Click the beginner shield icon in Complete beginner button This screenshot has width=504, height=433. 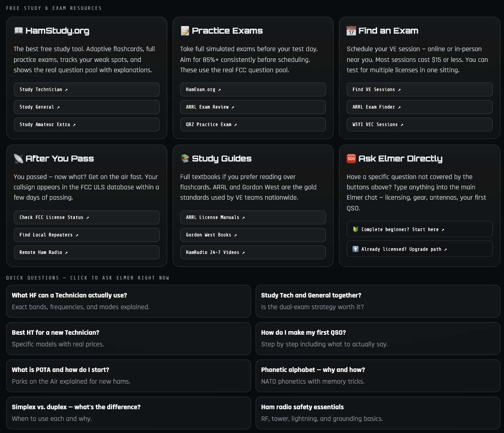[x=355, y=229]
